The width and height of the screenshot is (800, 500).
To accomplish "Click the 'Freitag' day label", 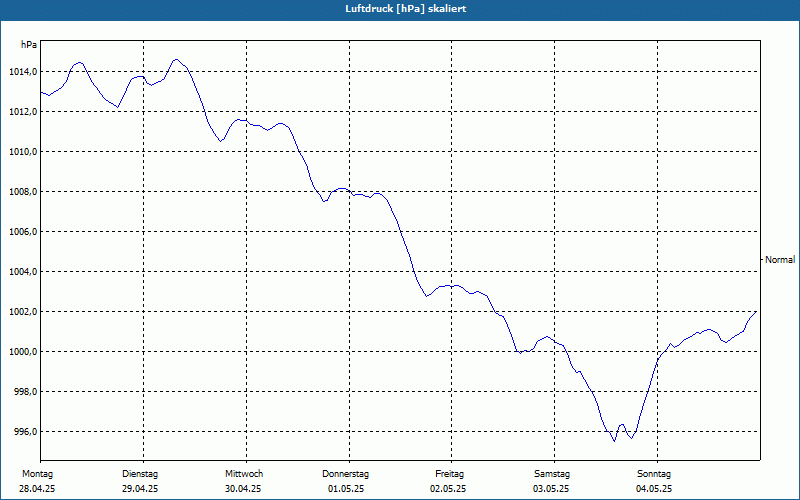I will pyautogui.click(x=449, y=474).
